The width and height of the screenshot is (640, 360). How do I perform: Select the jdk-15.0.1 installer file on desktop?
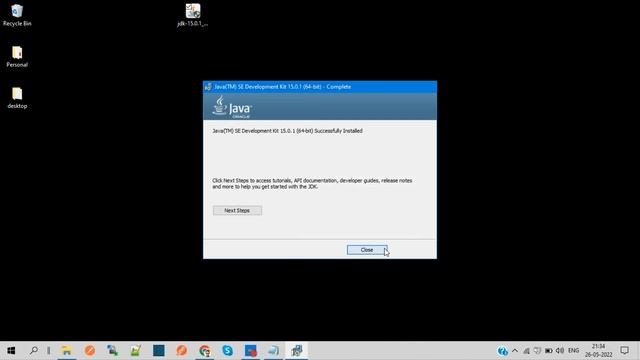tap(193, 15)
